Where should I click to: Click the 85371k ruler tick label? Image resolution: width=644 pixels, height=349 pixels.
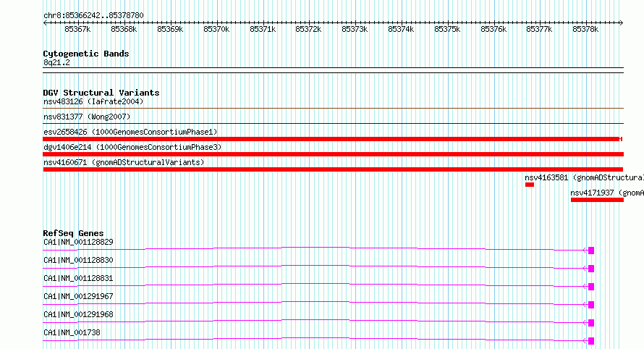[x=263, y=29]
